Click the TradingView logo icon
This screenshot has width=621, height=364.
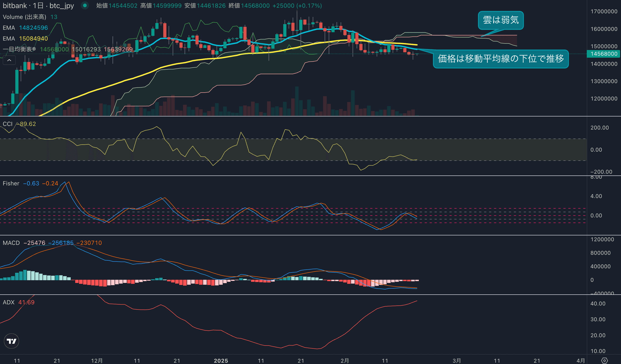click(11, 341)
